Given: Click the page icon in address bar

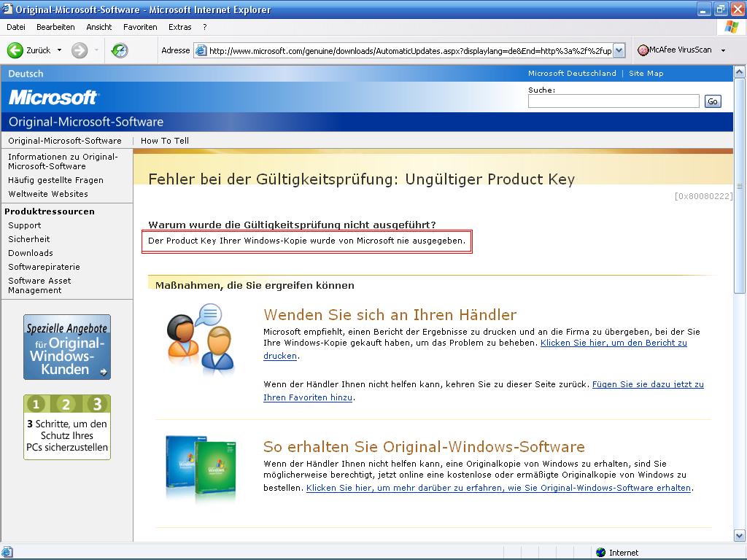Looking at the screenshot, I should tap(201, 50).
